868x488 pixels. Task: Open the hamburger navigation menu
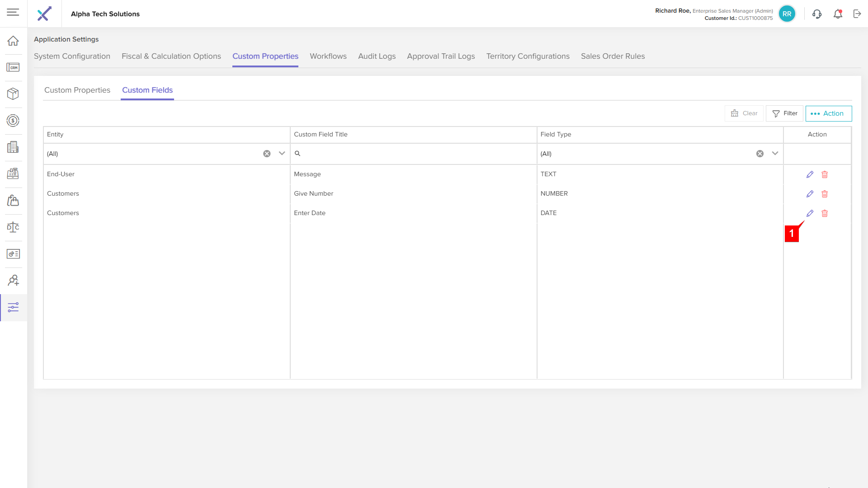(x=13, y=12)
